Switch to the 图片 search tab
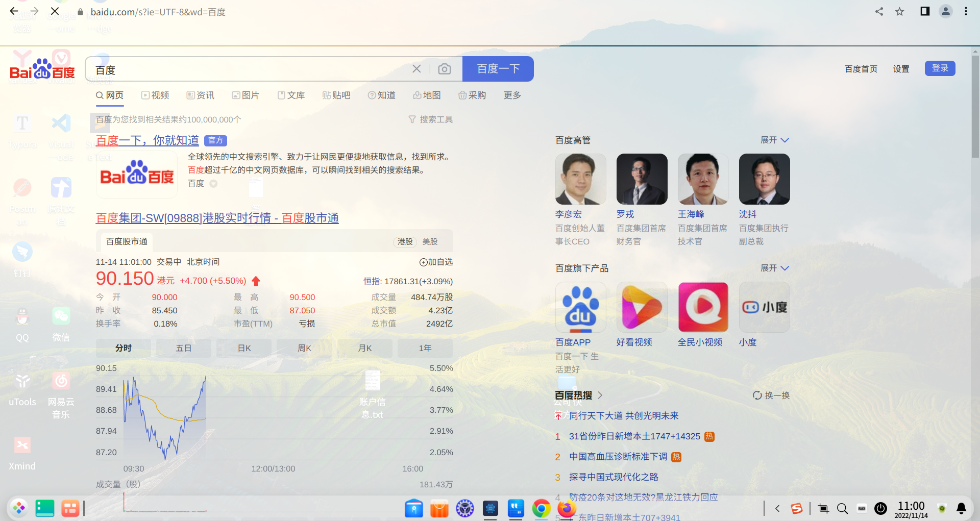This screenshot has height=521, width=980. click(x=246, y=95)
